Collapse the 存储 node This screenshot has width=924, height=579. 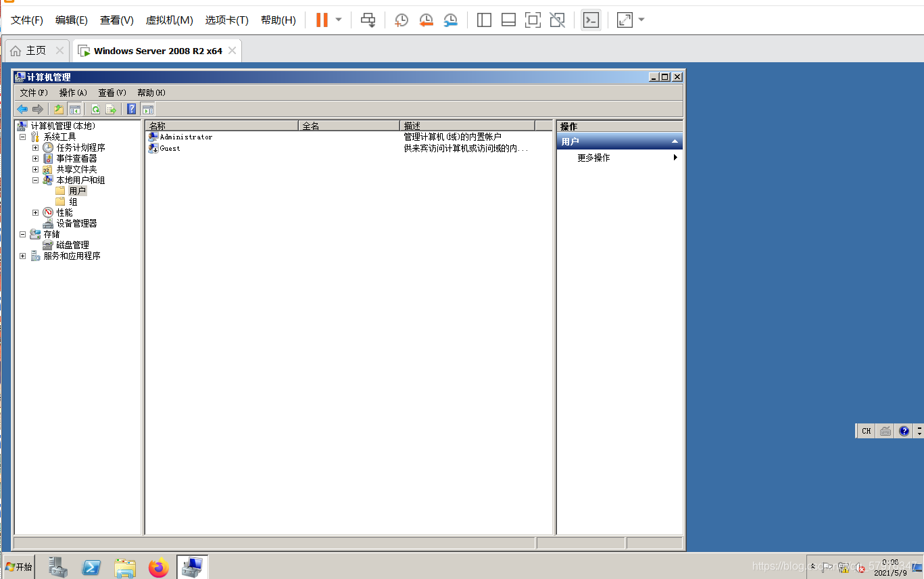pos(22,234)
